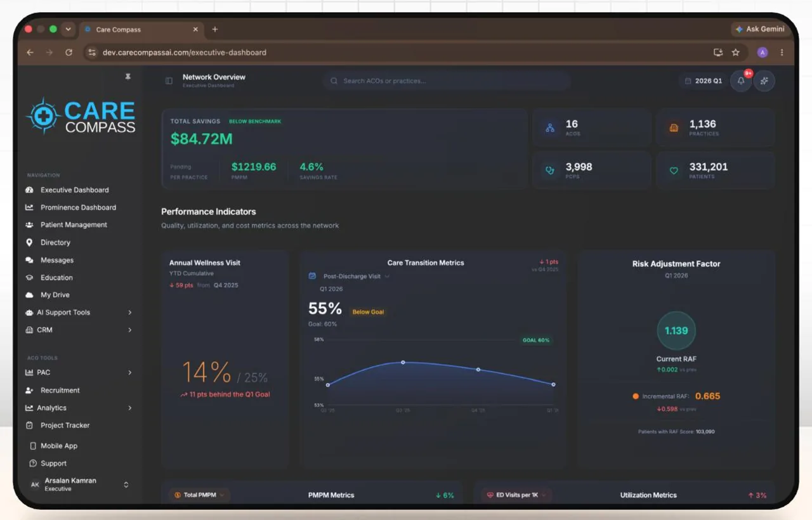Click the Care Compass logo
The width and height of the screenshot is (812, 520).
(81, 117)
